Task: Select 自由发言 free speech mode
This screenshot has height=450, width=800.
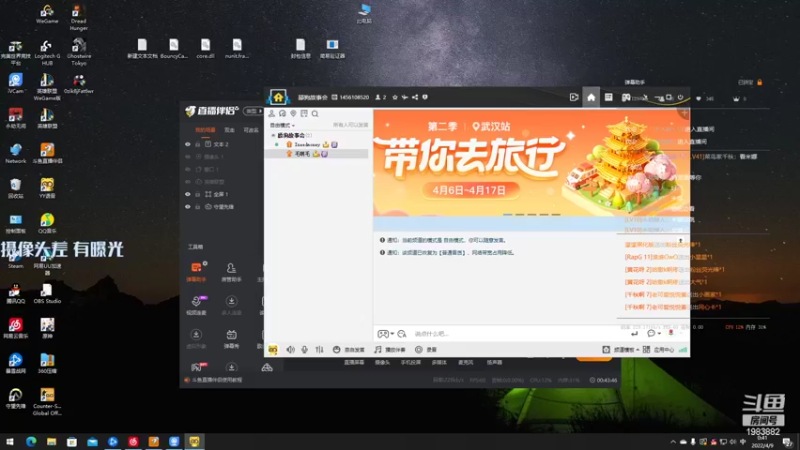Action: (349, 349)
